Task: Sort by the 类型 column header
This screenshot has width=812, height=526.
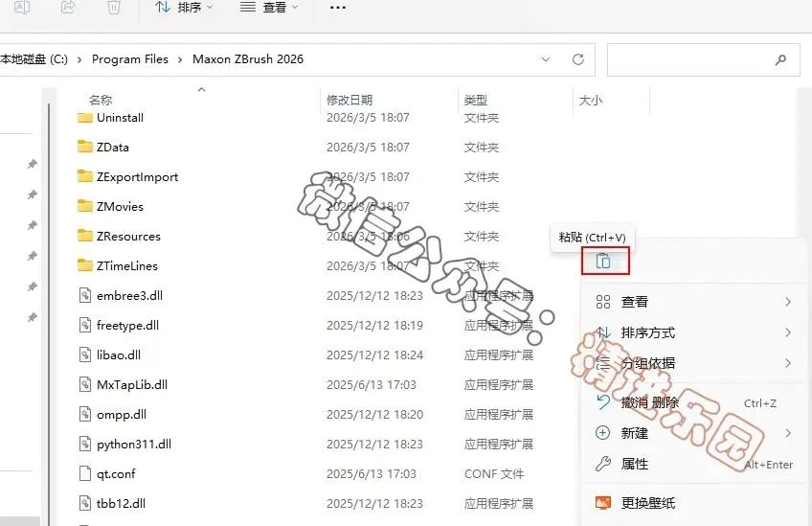Action: 475,100
